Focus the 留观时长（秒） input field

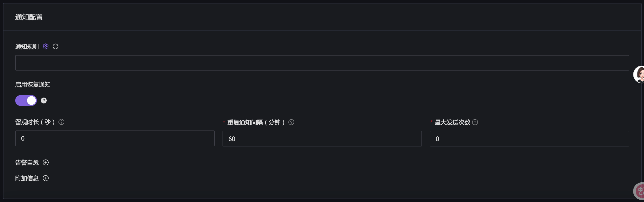pos(115,139)
